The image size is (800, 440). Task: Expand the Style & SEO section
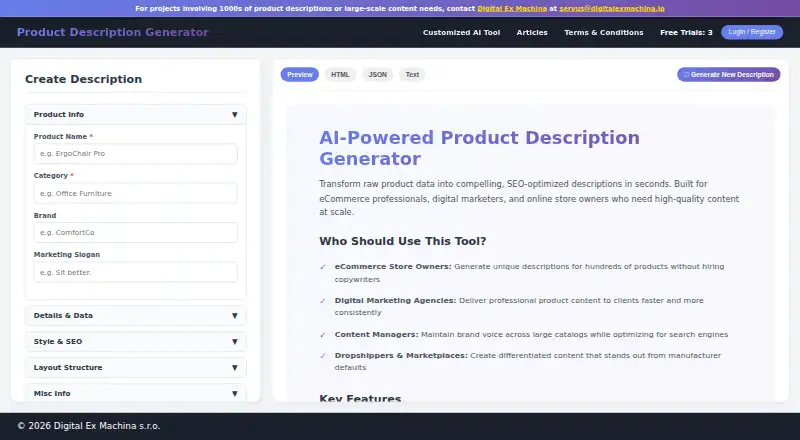(136, 341)
